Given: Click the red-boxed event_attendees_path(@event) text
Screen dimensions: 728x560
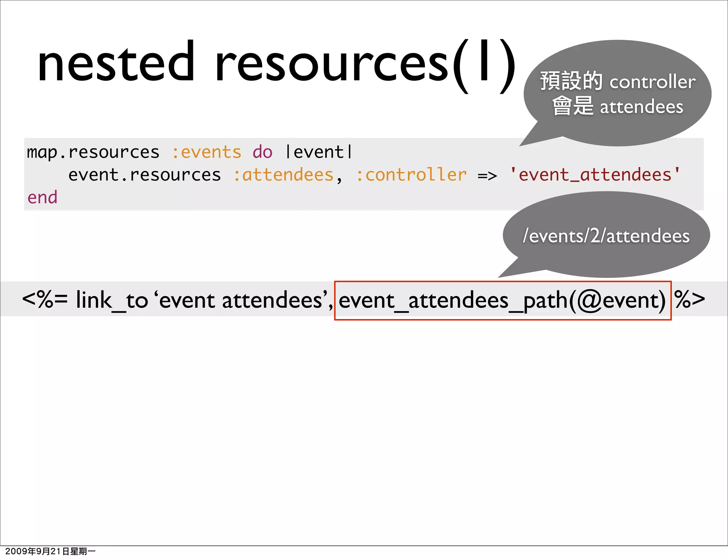Looking at the screenshot, I should pos(502,300).
